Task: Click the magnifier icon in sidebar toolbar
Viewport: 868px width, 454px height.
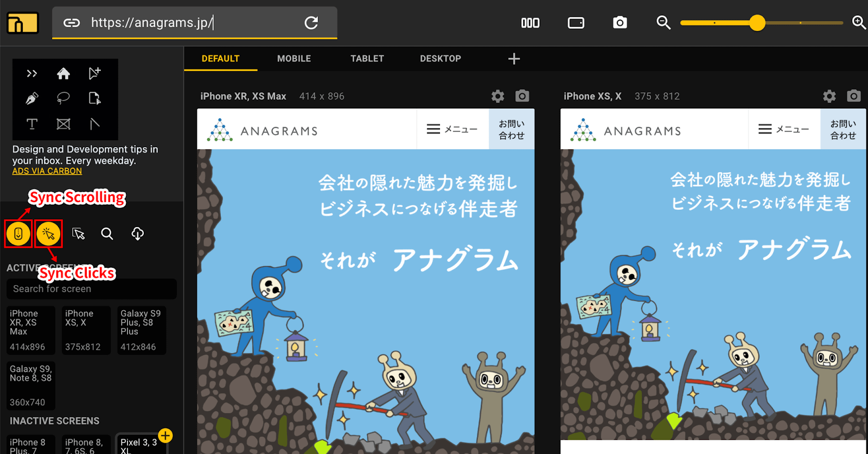Action: pos(107,234)
